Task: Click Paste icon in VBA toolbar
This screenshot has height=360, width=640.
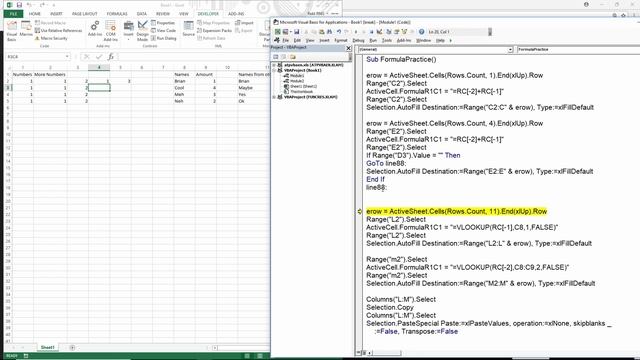Action: (322, 32)
